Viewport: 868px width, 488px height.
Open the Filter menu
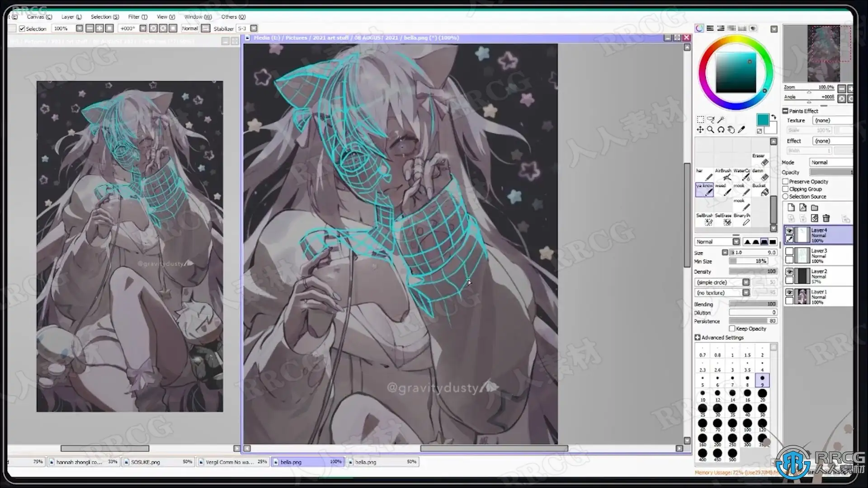click(x=137, y=17)
